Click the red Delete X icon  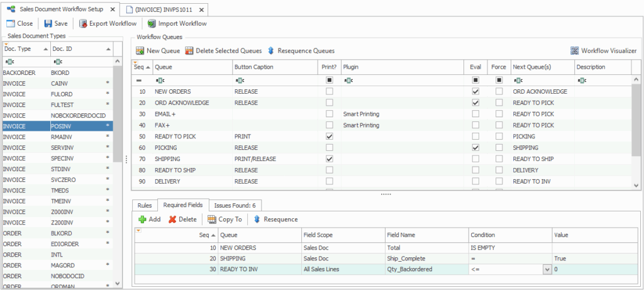(172, 220)
